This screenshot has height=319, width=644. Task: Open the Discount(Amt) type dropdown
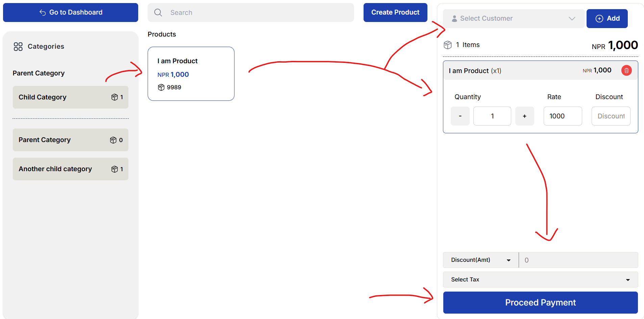tap(480, 260)
